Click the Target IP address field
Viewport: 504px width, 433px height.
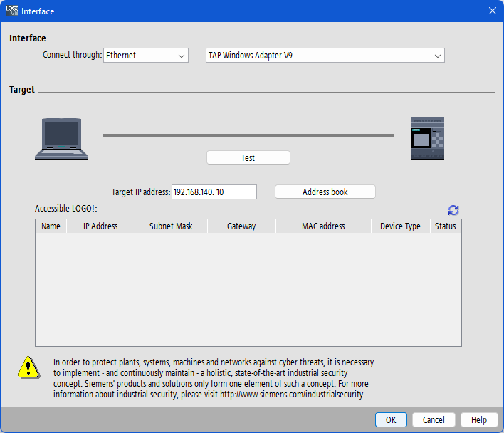(x=214, y=192)
